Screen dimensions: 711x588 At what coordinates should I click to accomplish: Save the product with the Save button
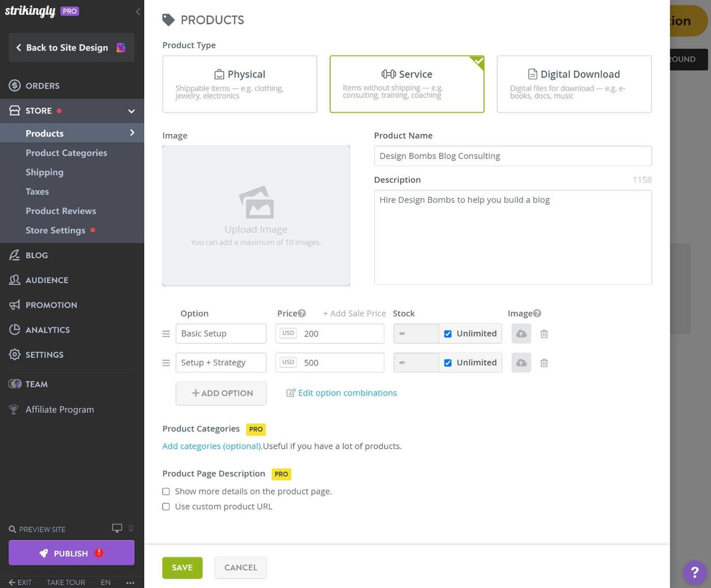tap(182, 567)
